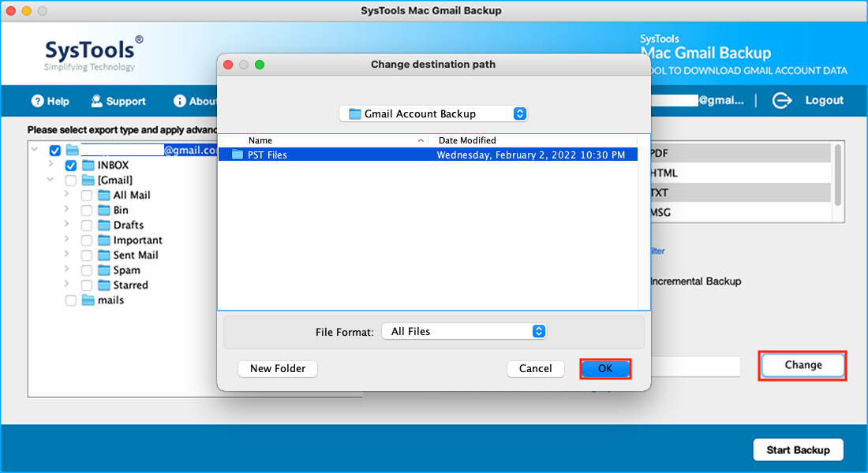This screenshot has height=473, width=868.
Task: Click the About info icon
Action: [179, 101]
